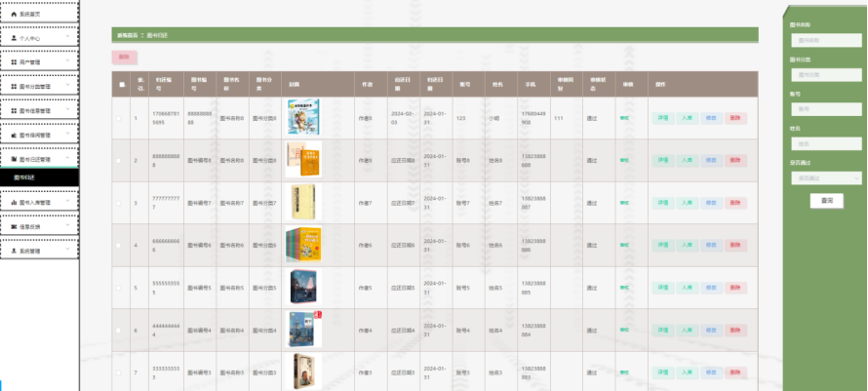Viewport: 868px width, 391px height.
Task: Click phone number 17680449908 cell
Action: (533, 118)
